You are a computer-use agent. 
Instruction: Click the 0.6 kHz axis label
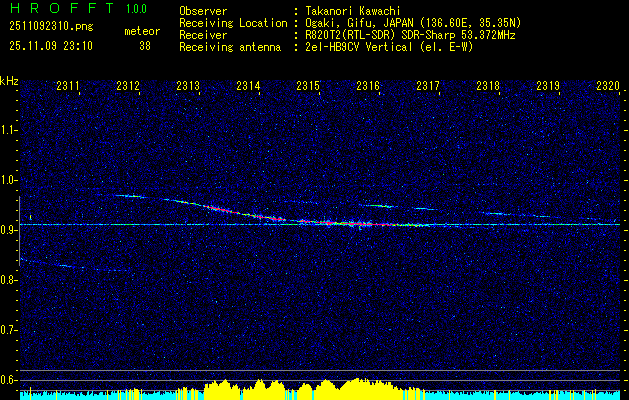click(9, 380)
